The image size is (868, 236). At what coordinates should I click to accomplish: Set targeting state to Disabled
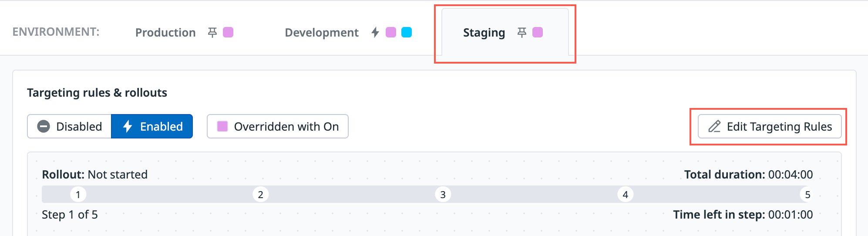[70, 127]
